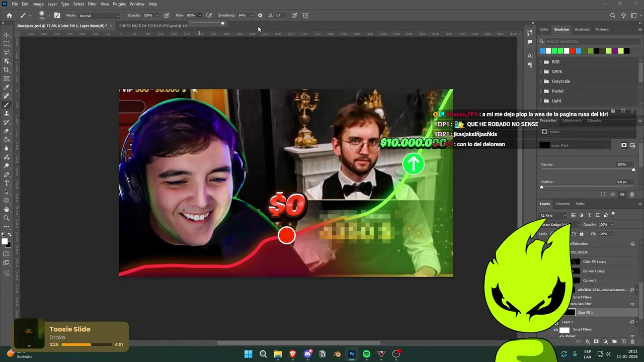
Task: Expand the CMYK swatches folder
Action: point(541,71)
